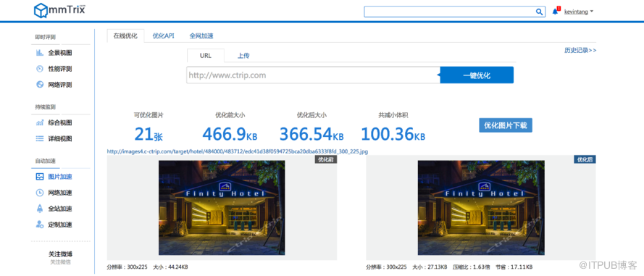Click the 网络评测 globe icon
The width and height of the screenshot is (644, 276).
coord(40,85)
